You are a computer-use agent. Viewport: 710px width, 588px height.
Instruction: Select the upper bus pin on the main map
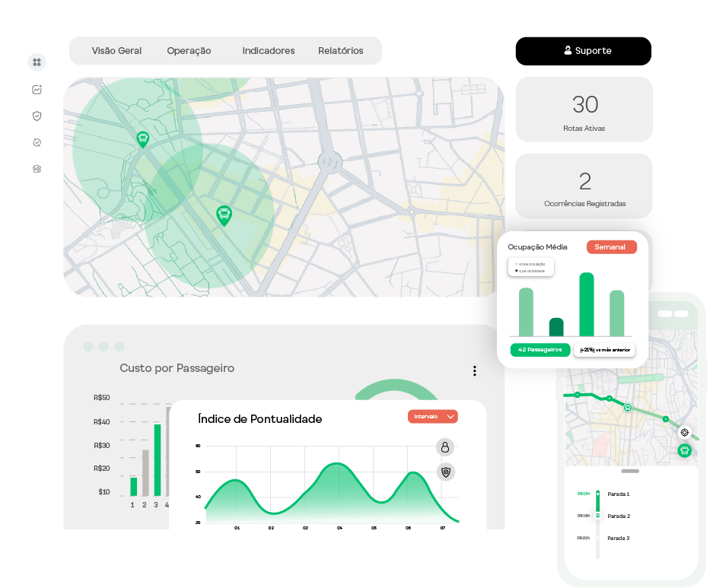click(x=142, y=139)
